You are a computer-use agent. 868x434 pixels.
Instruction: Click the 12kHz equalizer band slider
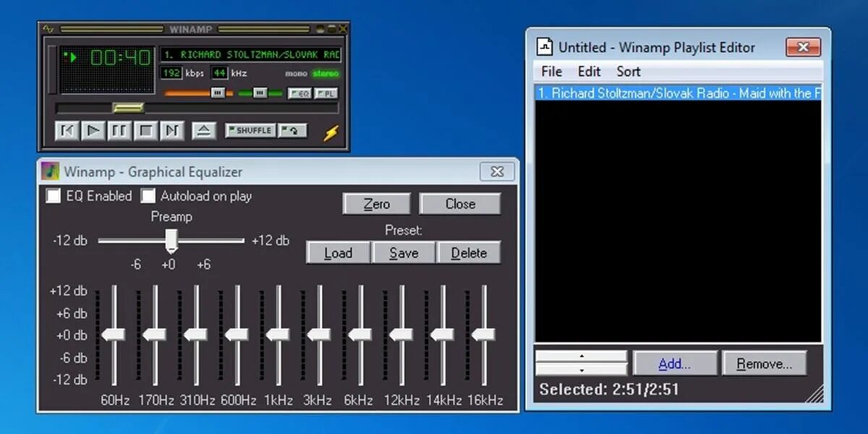[x=401, y=336]
